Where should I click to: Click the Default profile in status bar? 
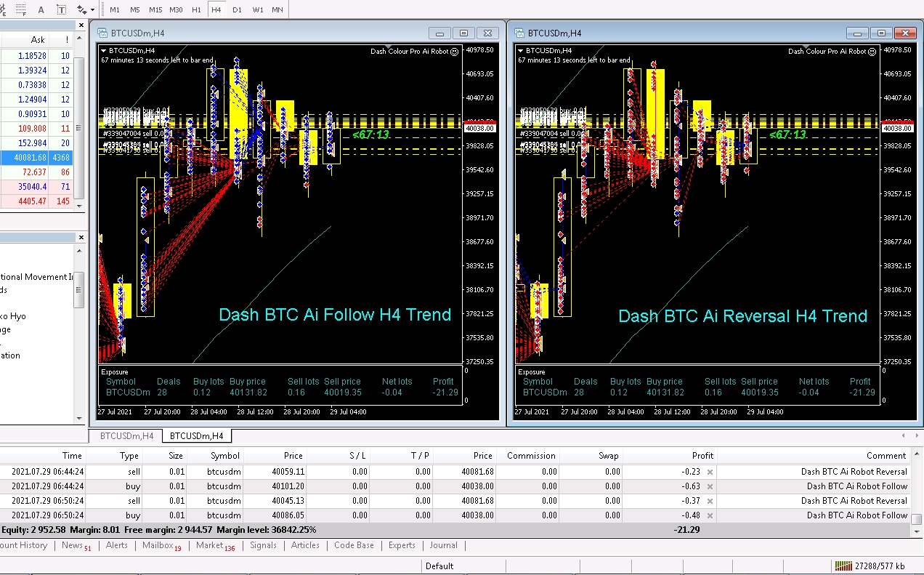tap(439, 566)
